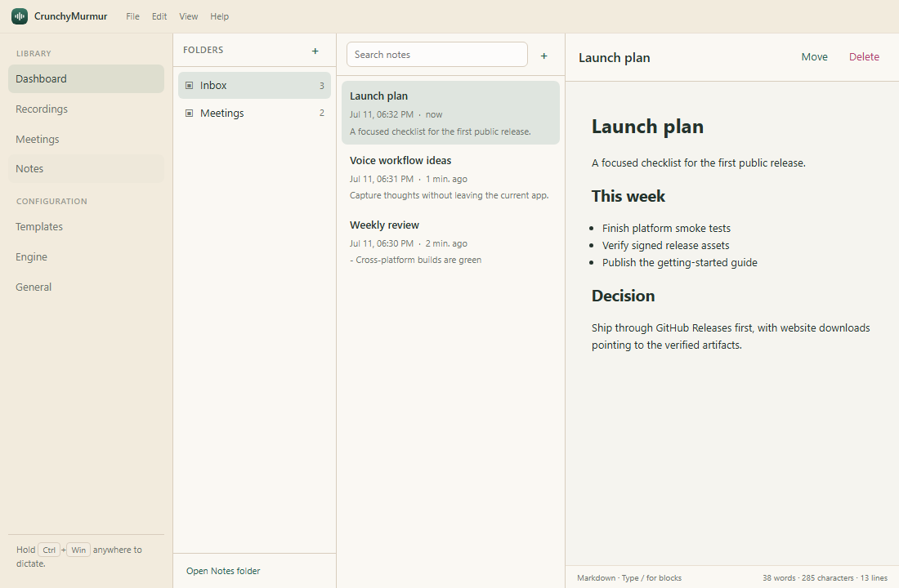Click the Inbox folder icon
Screen dimensions: 899x588
[x=190, y=86]
